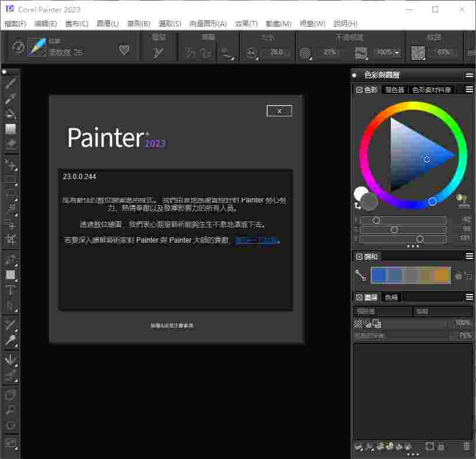Toggle the lock layer icon
This screenshot has height=459, width=476.
click(441, 446)
